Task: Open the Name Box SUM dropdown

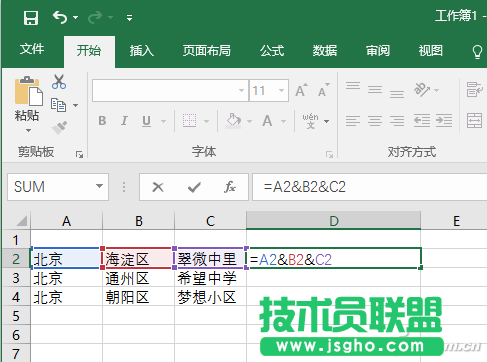Action: 99,186
